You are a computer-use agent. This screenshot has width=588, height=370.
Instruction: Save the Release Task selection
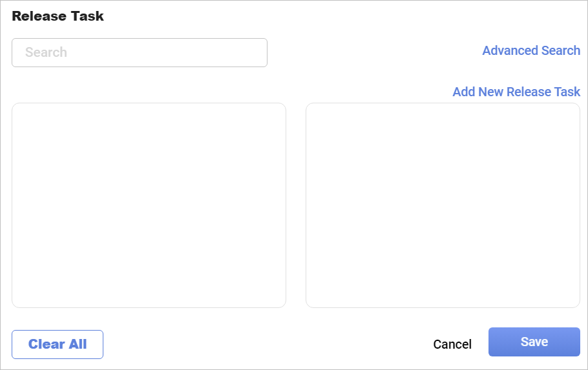(x=534, y=342)
